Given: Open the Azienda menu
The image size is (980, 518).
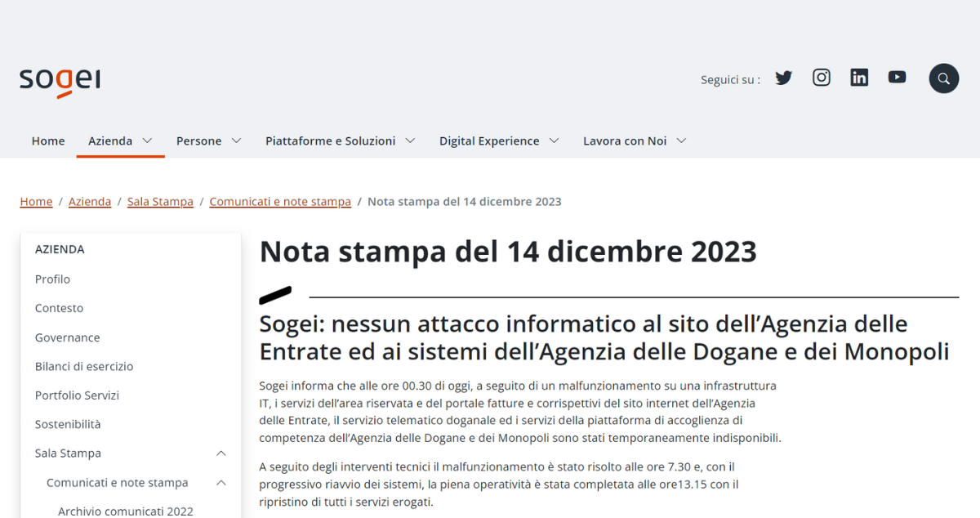Looking at the screenshot, I should [x=110, y=141].
